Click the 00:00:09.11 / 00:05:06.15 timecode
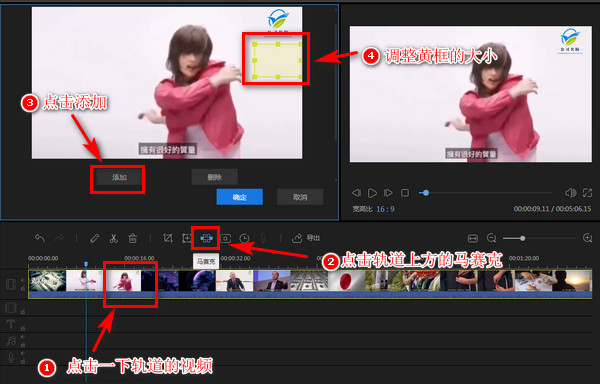The height and width of the screenshot is (384, 600). (552, 209)
